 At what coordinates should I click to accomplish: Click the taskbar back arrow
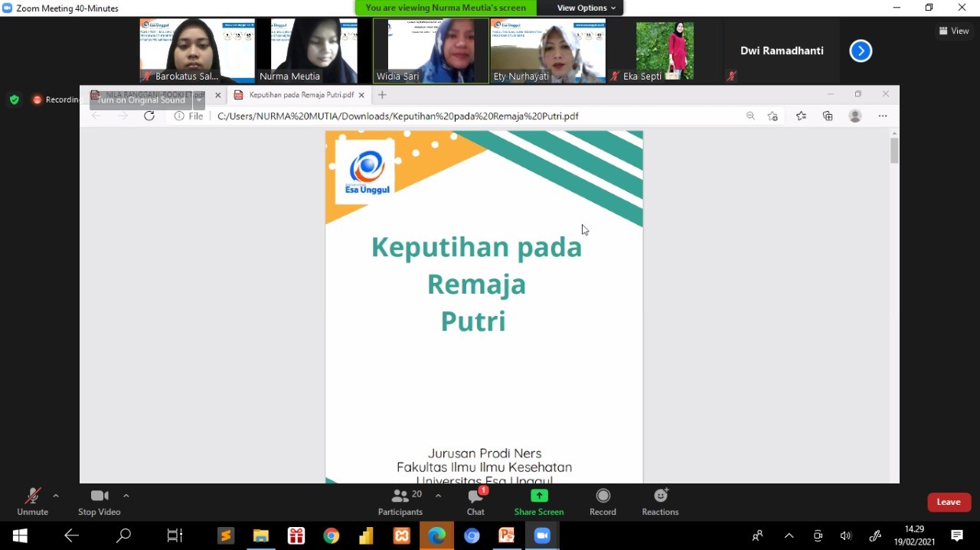point(71,535)
